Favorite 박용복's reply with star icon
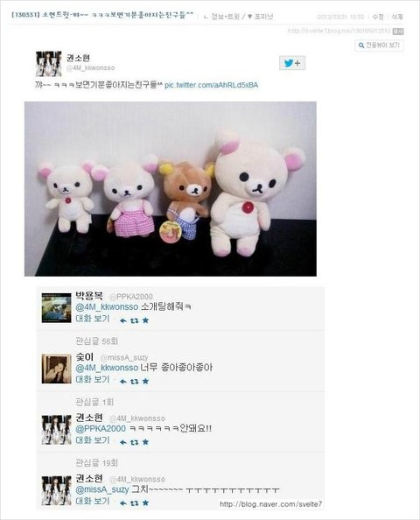The width and height of the screenshot is (420, 520). coord(145,320)
